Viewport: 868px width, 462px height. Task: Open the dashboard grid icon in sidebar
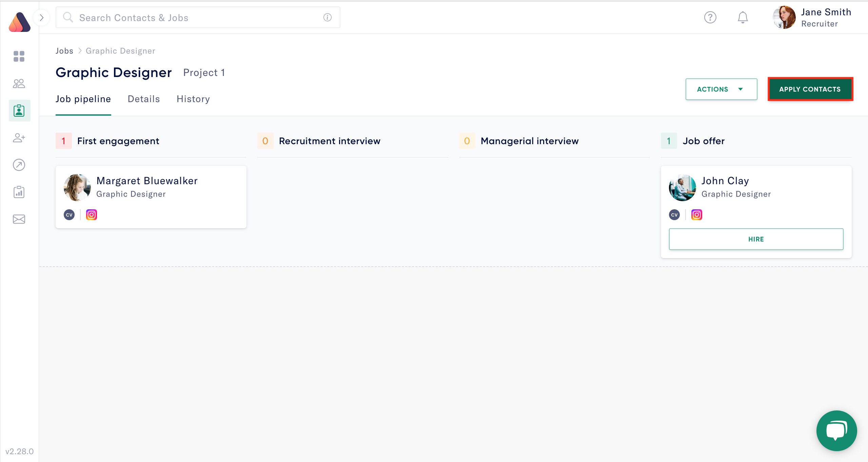pyautogui.click(x=19, y=56)
